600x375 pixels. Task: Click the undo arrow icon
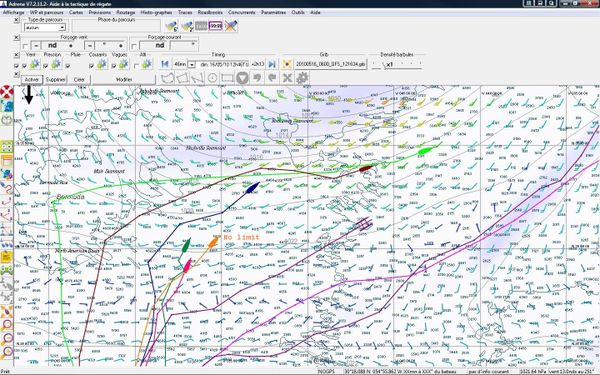(257, 78)
